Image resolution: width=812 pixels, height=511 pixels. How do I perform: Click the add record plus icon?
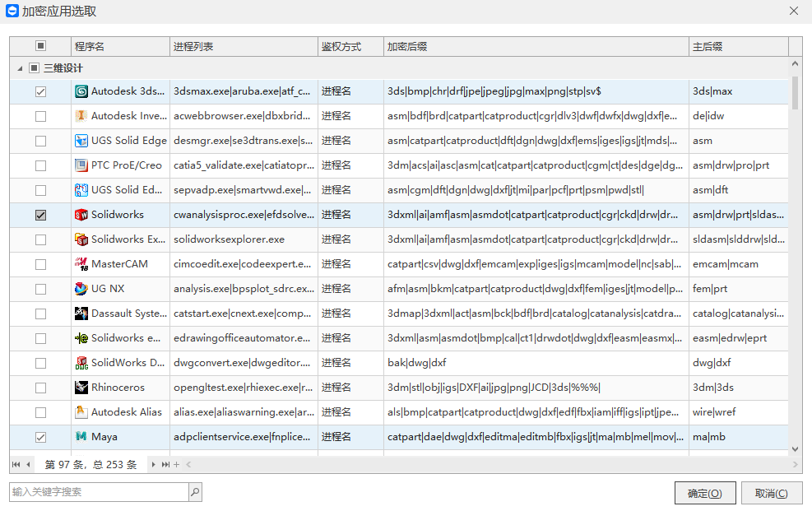click(x=177, y=464)
